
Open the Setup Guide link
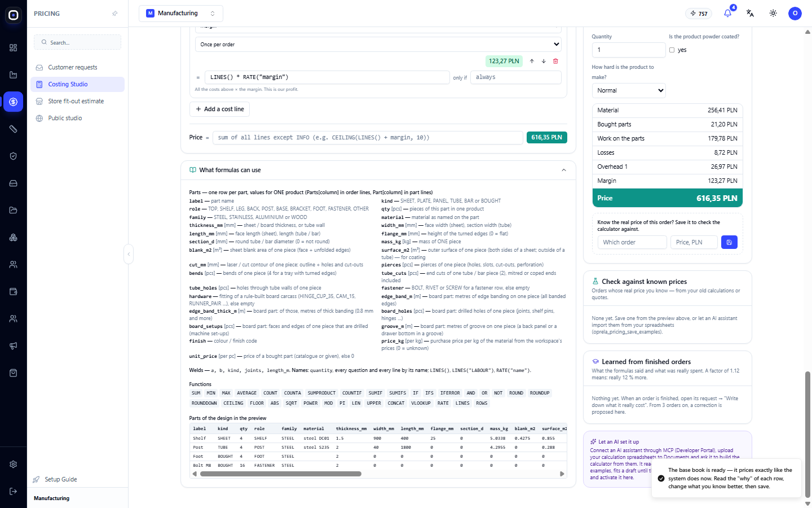point(61,479)
